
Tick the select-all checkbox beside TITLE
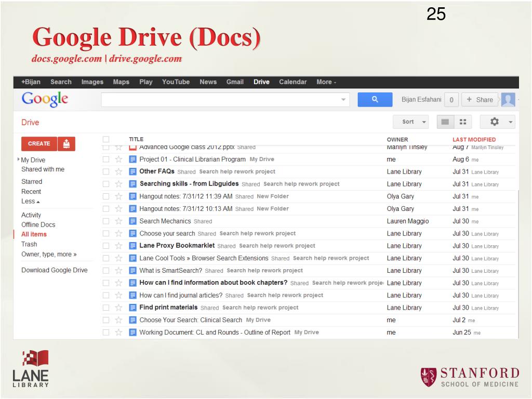click(x=106, y=139)
